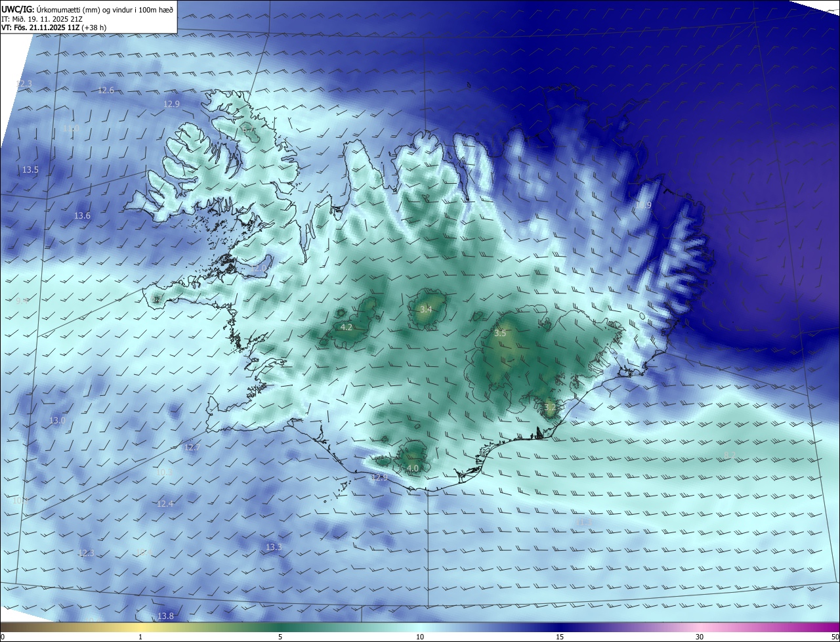Click the '10' tick on the color legend

coord(420,637)
